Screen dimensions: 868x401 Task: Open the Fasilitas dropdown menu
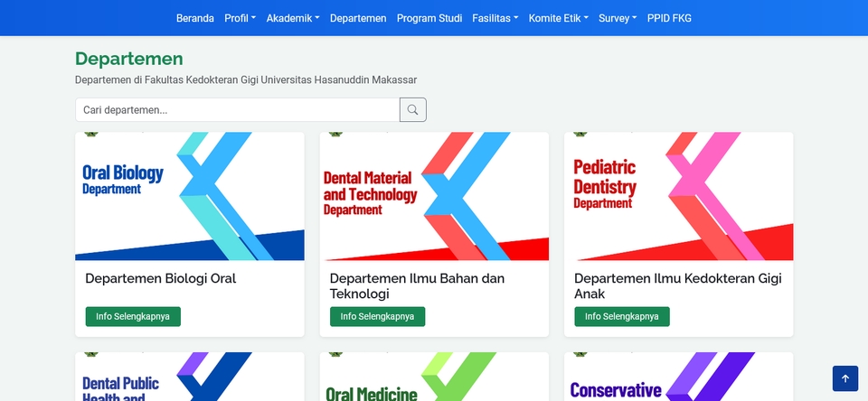point(495,18)
